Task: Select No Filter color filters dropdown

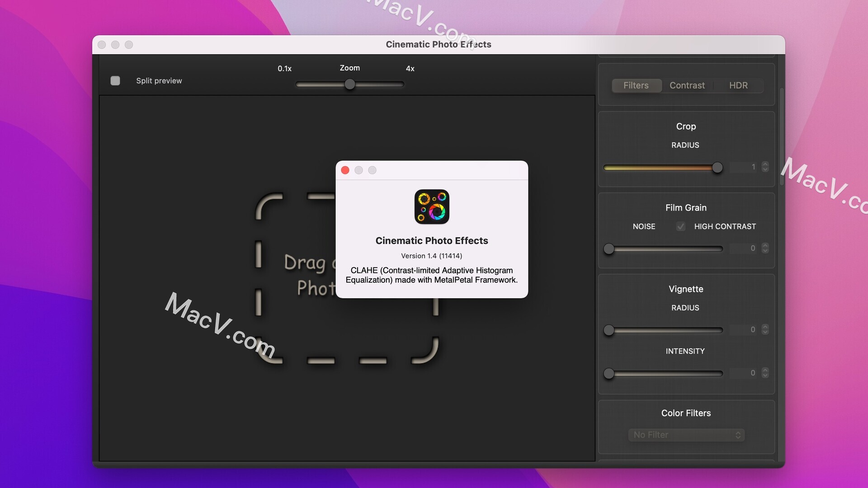Action: [685, 434]
